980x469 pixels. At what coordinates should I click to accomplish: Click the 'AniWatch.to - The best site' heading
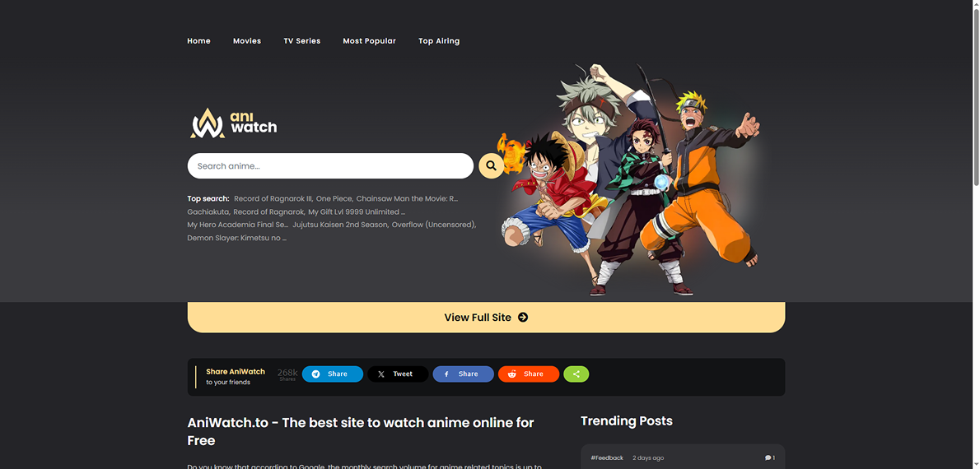click(361, 431)
